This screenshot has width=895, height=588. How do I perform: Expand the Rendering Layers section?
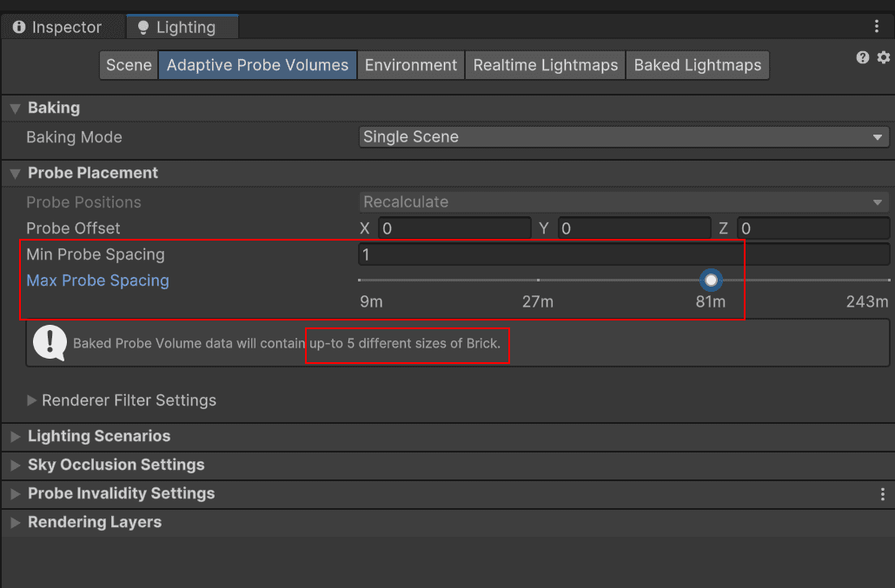click(14, 522)
